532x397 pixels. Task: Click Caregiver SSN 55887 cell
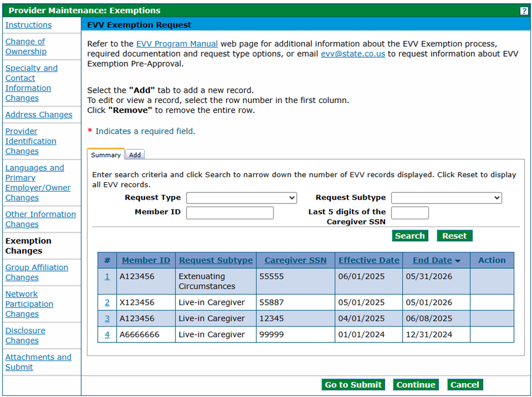pyautogui.click(x=296, y=303)
